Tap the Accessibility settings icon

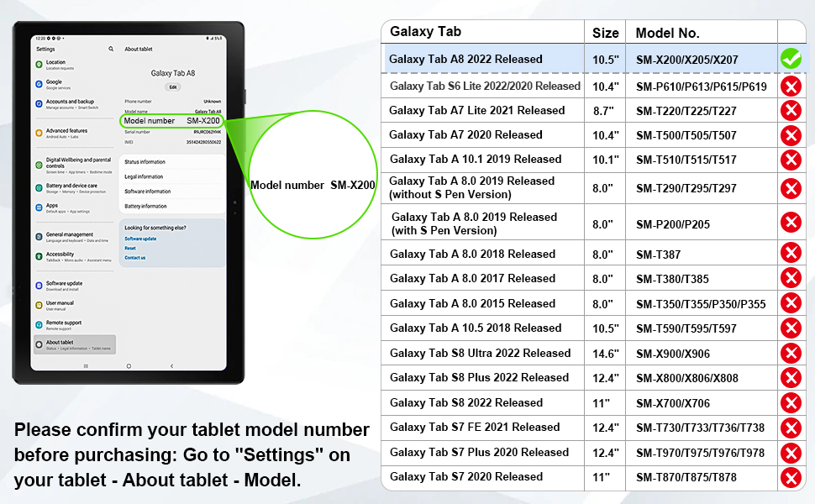39,257
